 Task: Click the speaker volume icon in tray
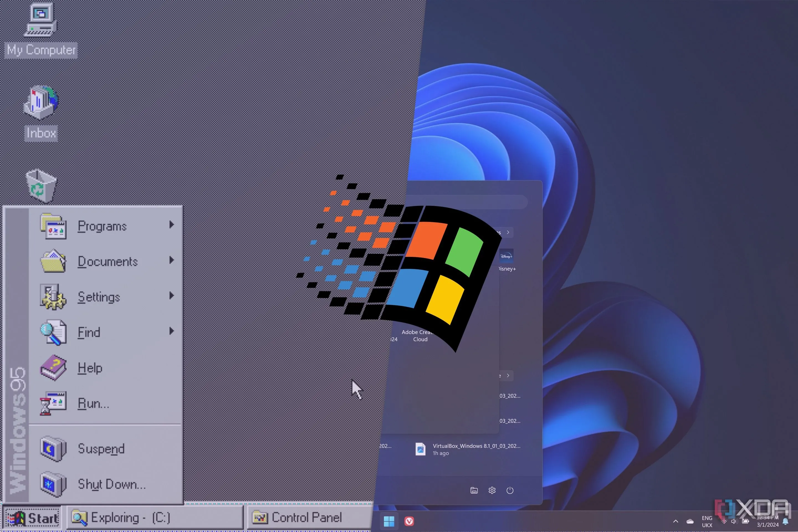(734, 521)
